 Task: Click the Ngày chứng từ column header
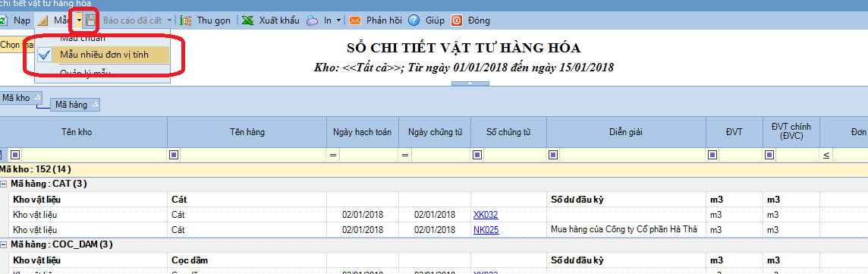[435, 132]
